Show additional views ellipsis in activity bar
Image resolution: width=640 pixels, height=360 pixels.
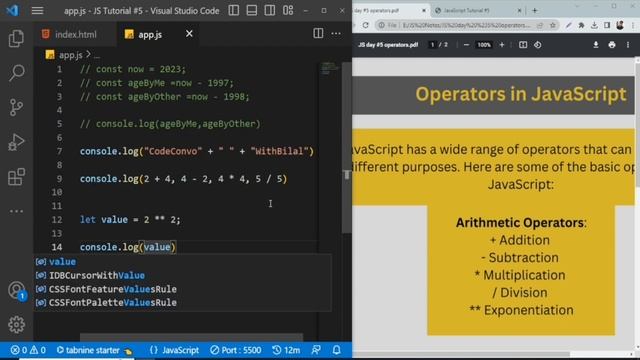[x=16, y=211]
